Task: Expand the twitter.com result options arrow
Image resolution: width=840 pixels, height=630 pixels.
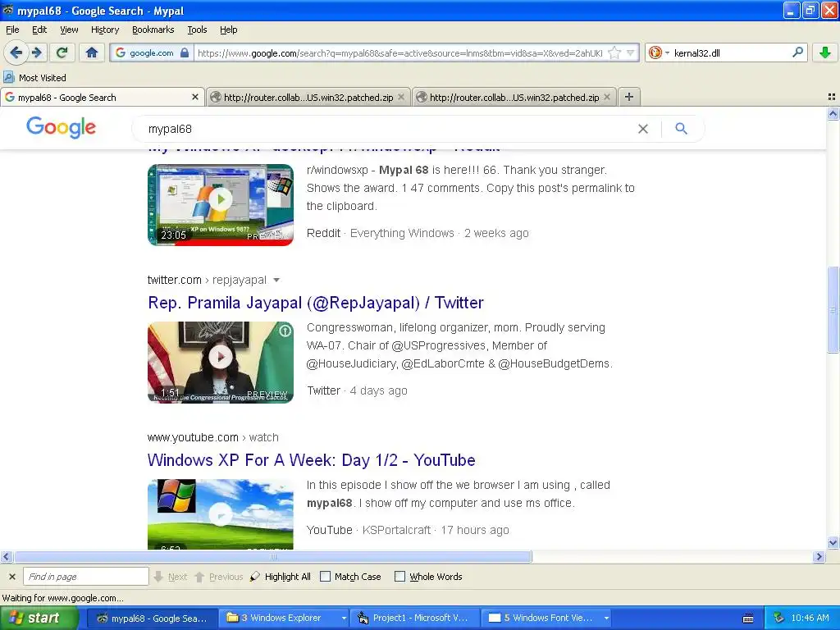Action: (276, 281)
